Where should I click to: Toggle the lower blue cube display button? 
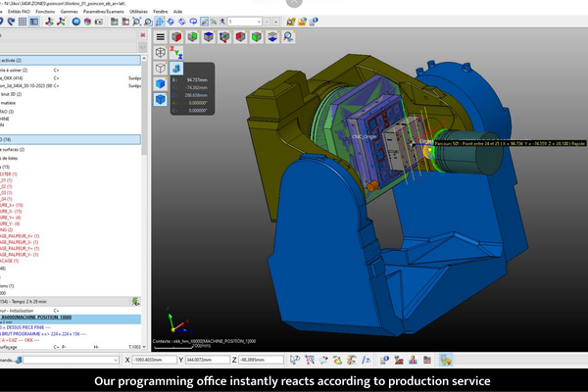point(162,101)
